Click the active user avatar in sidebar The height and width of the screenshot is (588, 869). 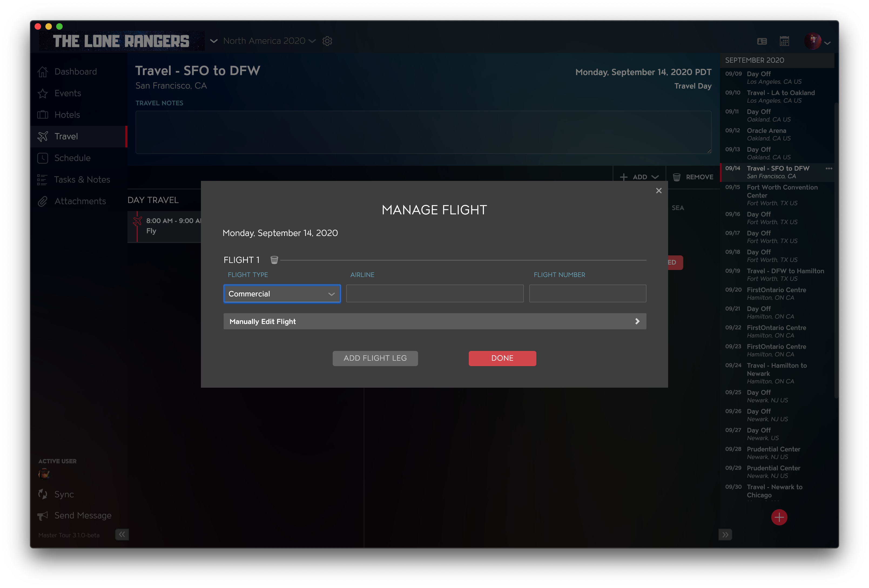(x=44, y=474)
